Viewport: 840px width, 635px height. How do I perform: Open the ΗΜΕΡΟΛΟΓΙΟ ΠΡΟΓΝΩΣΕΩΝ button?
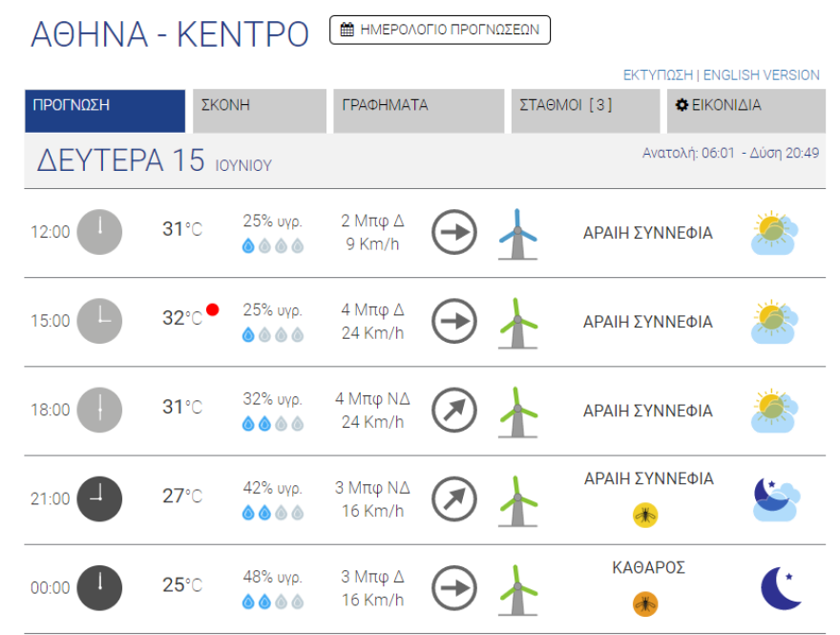(439, 30)
